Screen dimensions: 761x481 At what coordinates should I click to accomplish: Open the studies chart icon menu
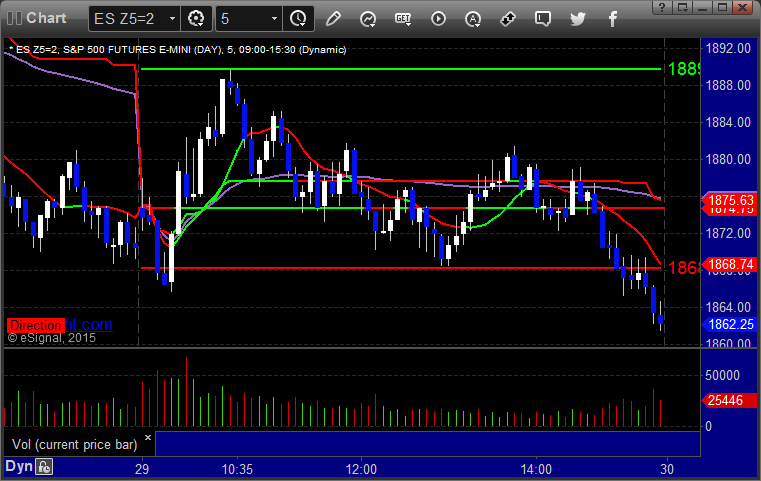coord(368,19)
